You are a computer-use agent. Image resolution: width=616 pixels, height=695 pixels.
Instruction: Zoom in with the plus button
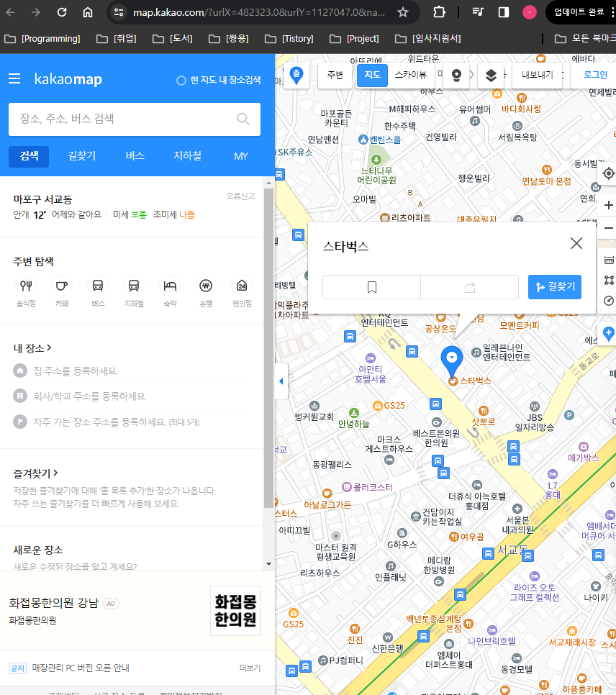point(609,205)
